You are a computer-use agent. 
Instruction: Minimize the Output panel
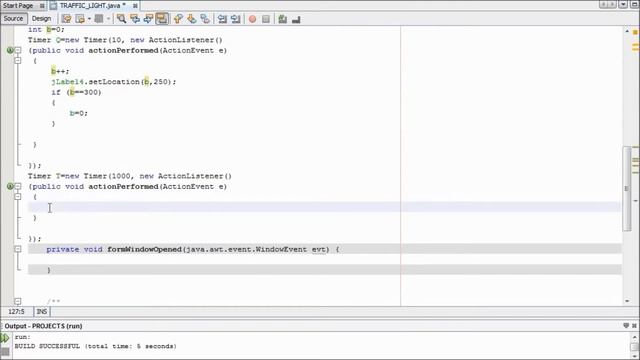click(x=626, y=325)
